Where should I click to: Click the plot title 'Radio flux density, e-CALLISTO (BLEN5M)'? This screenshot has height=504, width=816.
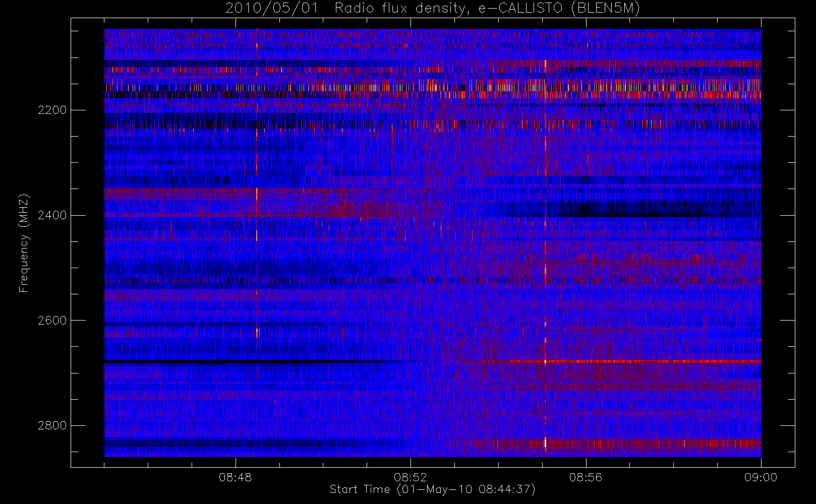coord(488,9)
